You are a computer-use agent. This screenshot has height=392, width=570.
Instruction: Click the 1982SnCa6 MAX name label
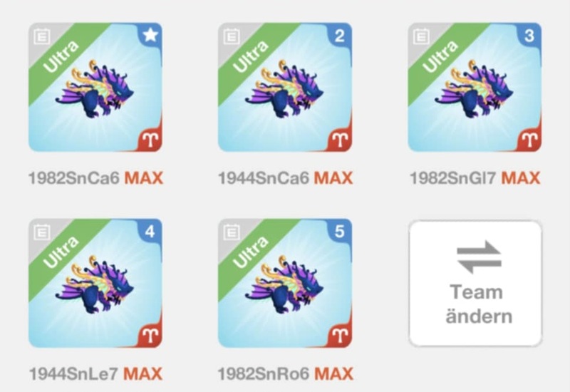pyautogui.click(x=95, y=178)
